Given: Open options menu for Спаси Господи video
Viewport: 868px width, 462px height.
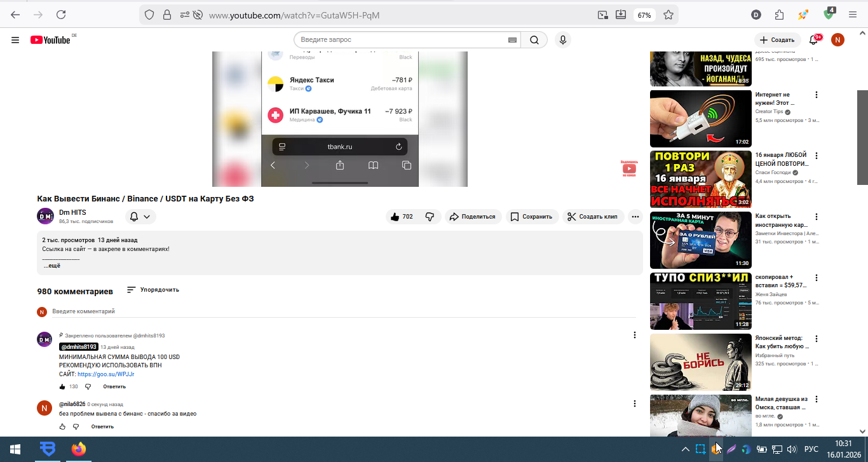Looking at the screenshot, I should coord(817,156).
